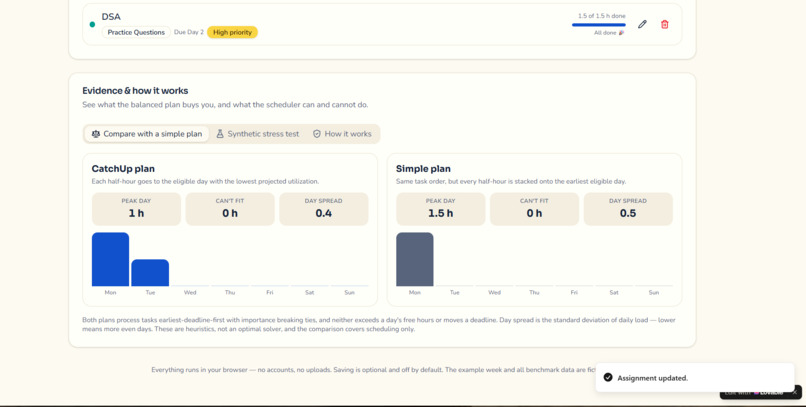The image size is (806, 407).
Task: Click the CatchUp plan Day Spread 0.4 card
Action: (324, 209)
